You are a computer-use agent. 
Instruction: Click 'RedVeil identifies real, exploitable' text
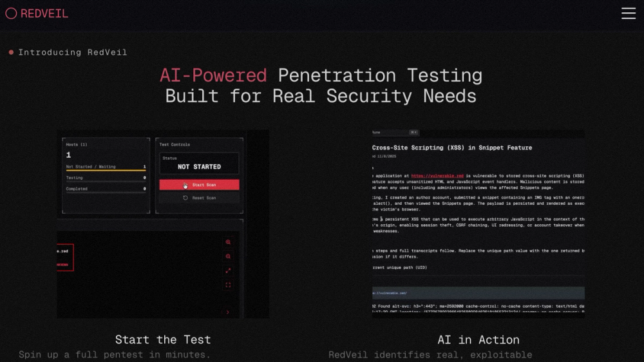430,355
